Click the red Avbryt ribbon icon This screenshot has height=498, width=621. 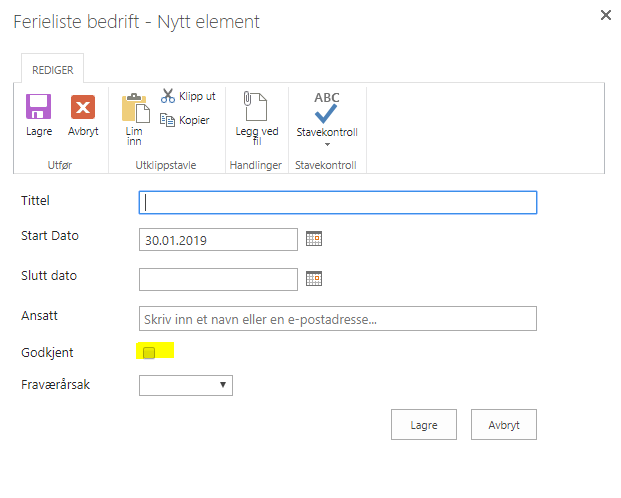(x=83, y=108)
